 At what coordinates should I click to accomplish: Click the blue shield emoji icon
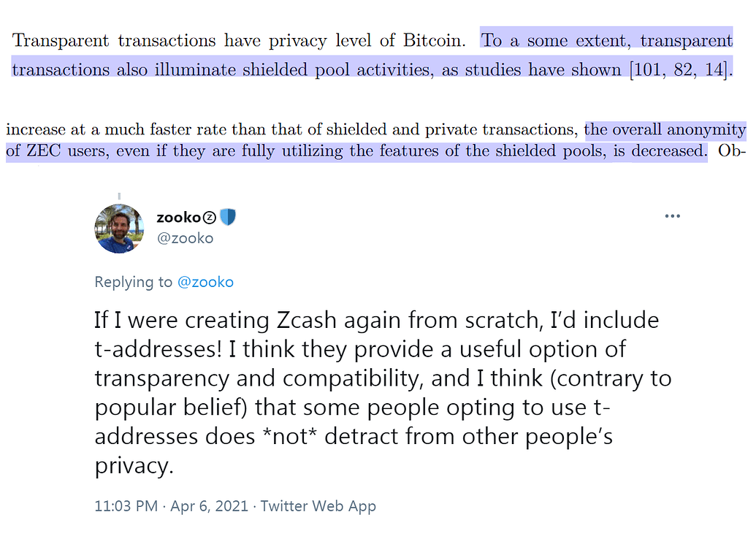[228, 218]
